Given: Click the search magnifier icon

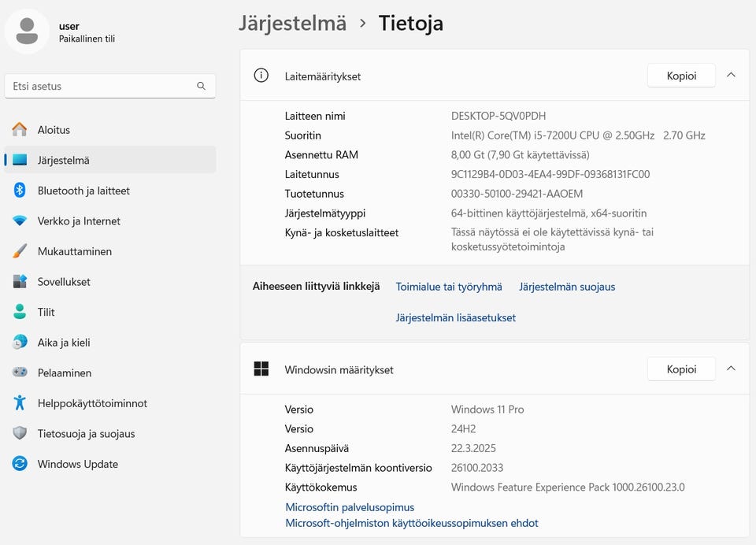Looking at the screenshot, I should tap(201, 87).
